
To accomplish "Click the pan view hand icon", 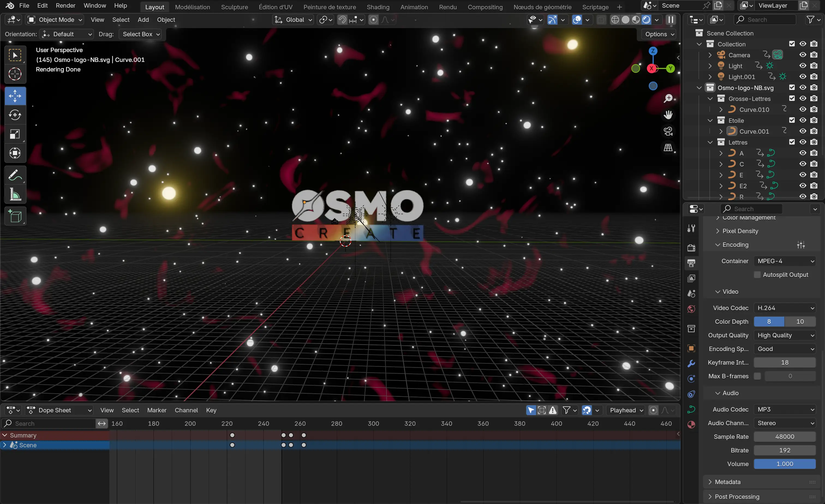I will coord(668,115).
